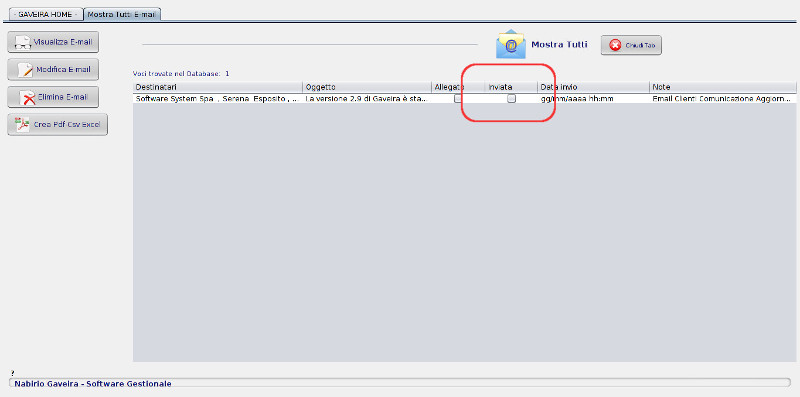The height and width of the screenshot is (397, 800).
Task: Select the Software System Spa email row
Action: tap(464, 99)
